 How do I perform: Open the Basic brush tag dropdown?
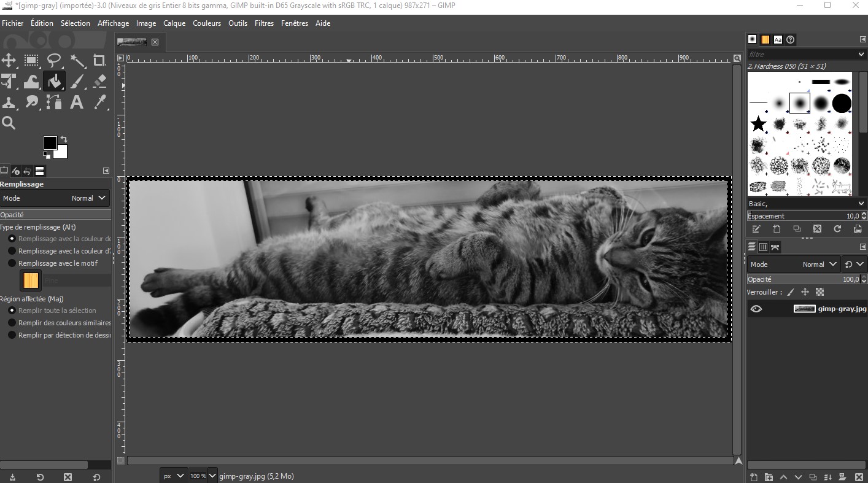tap(807, 204)
